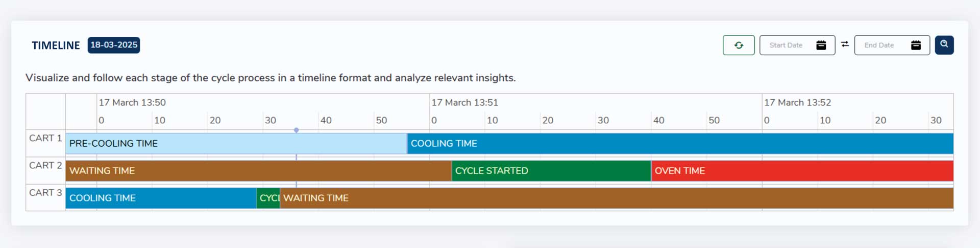
Task: Open the Start Date calendar icon
Action: 821,45
